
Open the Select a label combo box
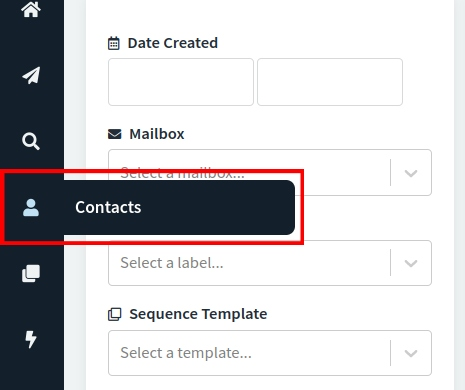tap(270, 263)
